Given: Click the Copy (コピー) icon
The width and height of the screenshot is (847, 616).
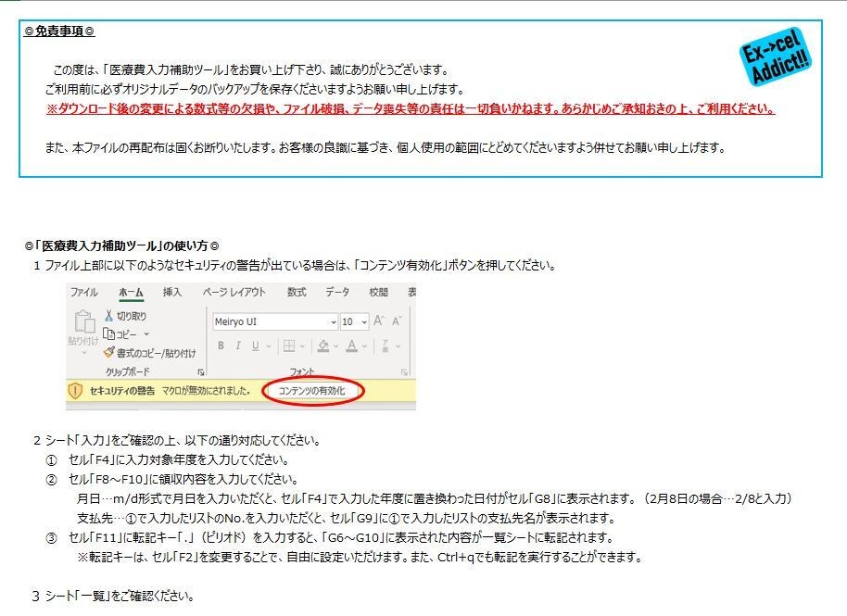Looking at the screenshot, I should [x=108, y=334].
